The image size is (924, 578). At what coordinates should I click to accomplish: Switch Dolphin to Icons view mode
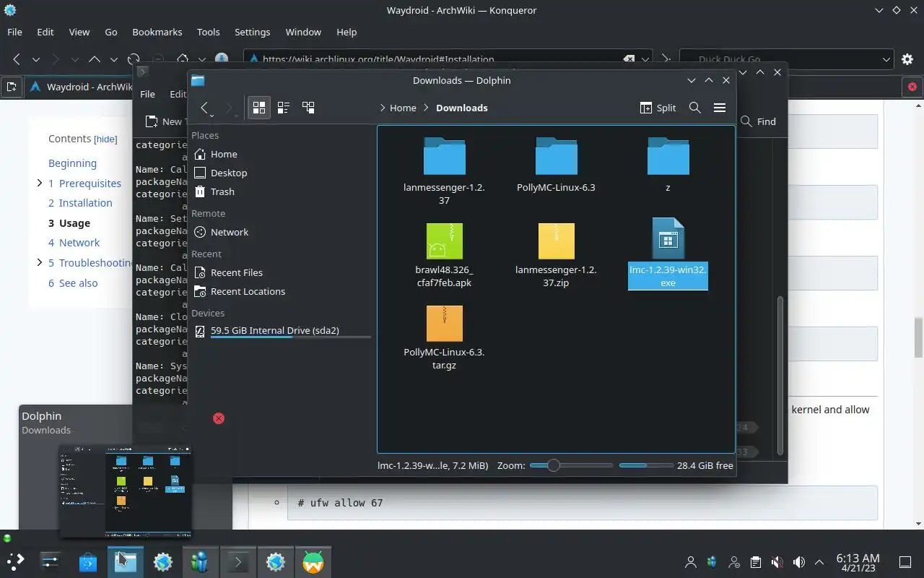(x=258, y=108)
